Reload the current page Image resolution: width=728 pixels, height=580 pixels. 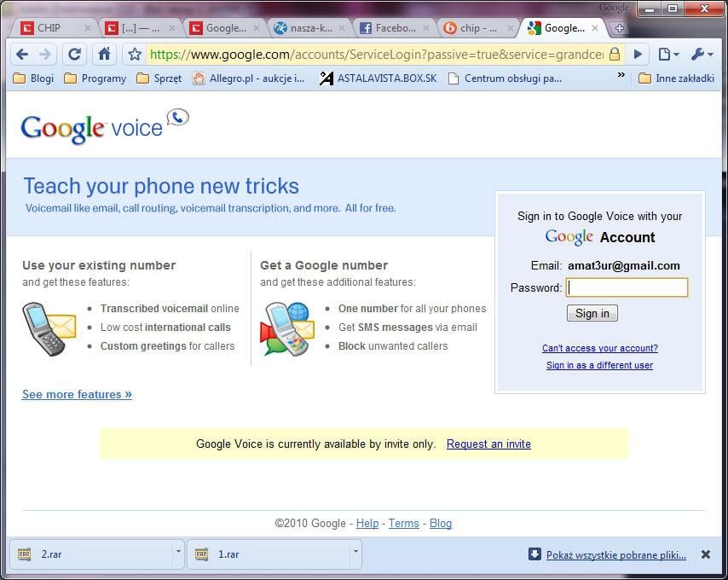(x=74, y=53)
